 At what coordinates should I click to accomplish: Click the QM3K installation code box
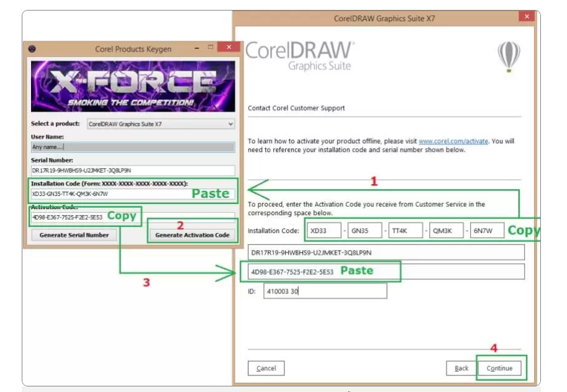click(447, 231)
